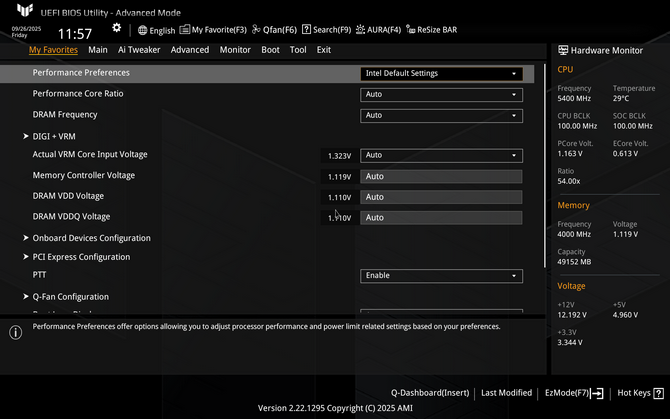This screenshot has height=419, width=670.
Task: Open the Exit tab
Action: click(x=323, y=50)
